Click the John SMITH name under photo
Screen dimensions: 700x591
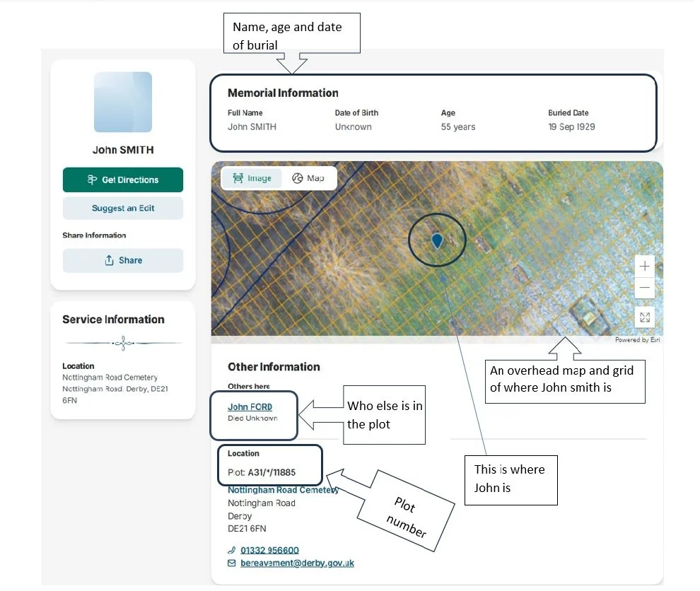coord(123,150)
